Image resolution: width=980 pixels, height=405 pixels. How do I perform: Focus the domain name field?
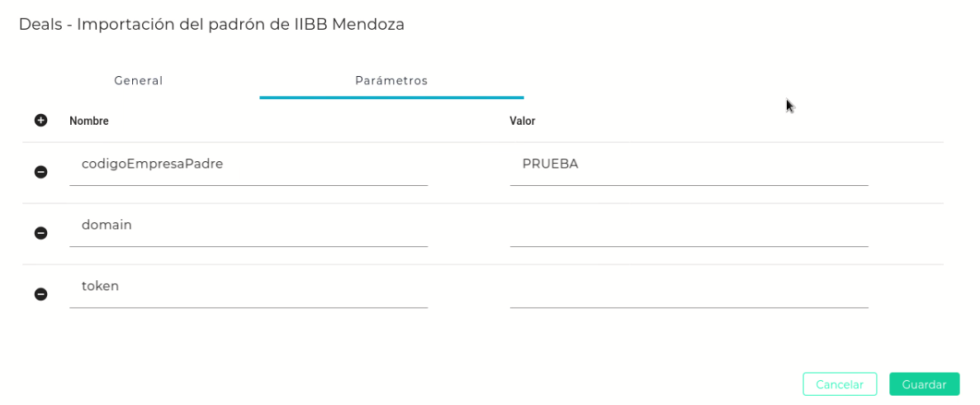pos(248,225)
